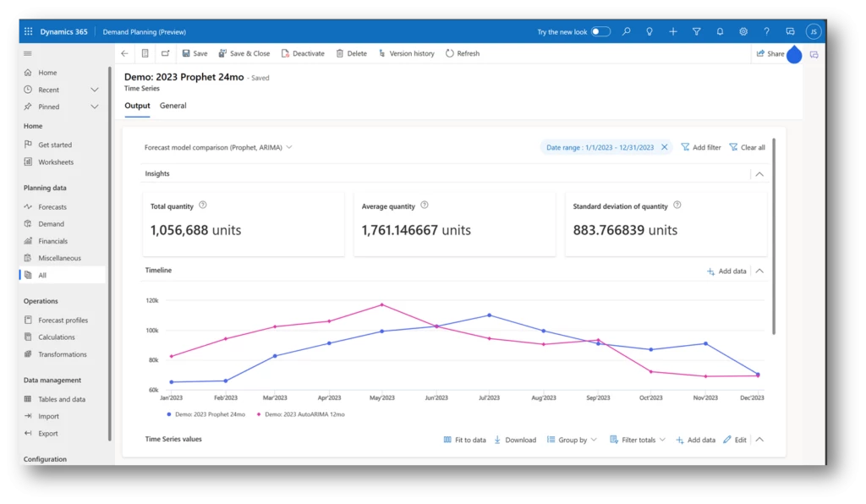This screenshot has height=504, width=866.
Task: Click the search magnifier icon in header
Action: (x=627, y=32)
